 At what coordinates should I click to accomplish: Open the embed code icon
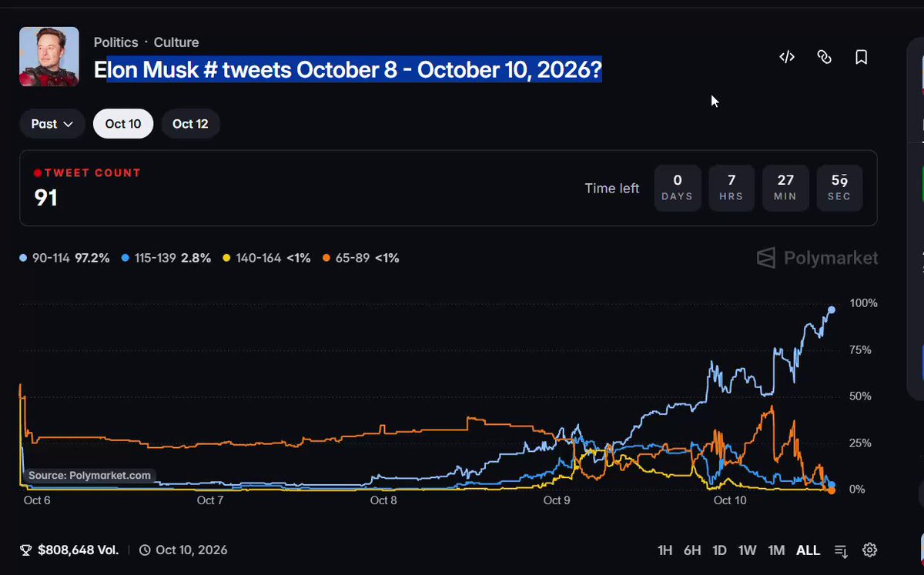click(x=786, y=57)
